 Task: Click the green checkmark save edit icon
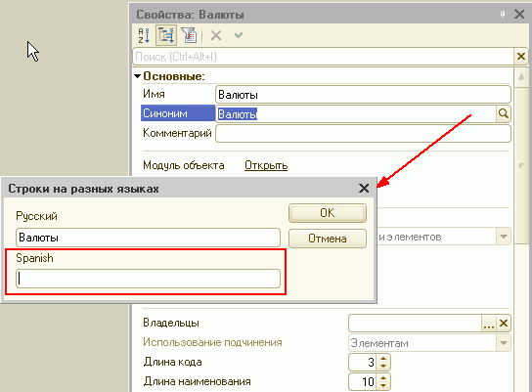coord(239,35)
